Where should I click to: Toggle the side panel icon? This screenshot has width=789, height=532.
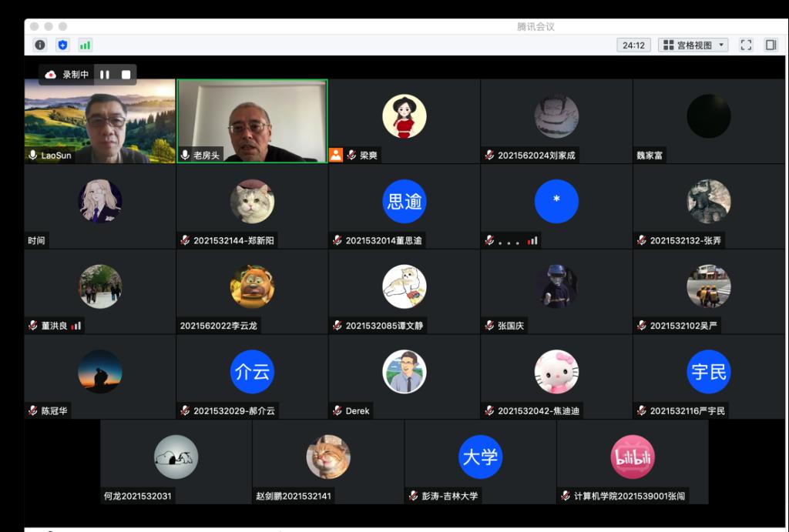[771, 45]
